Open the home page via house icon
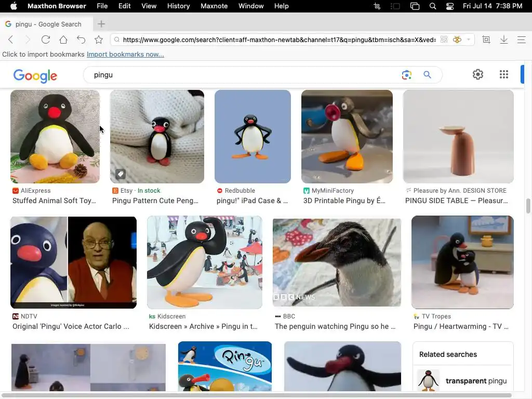The width and height of the screenshot is (532, 399). pyautogui.click(x=63, y=39)
